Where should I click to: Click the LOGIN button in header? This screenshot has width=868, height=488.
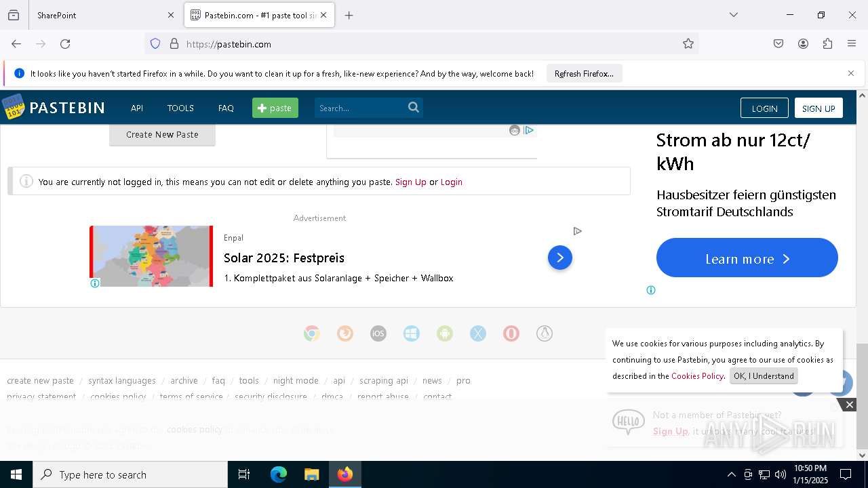tap(764, 108)
